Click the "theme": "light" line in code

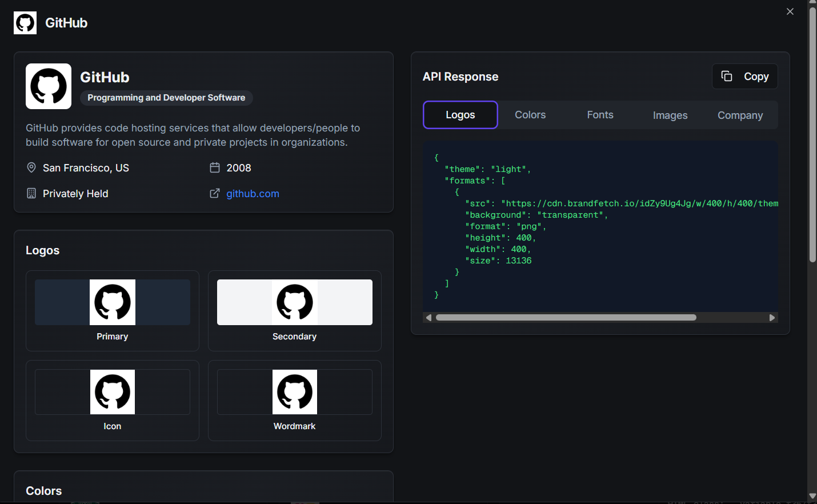[488, 169]
